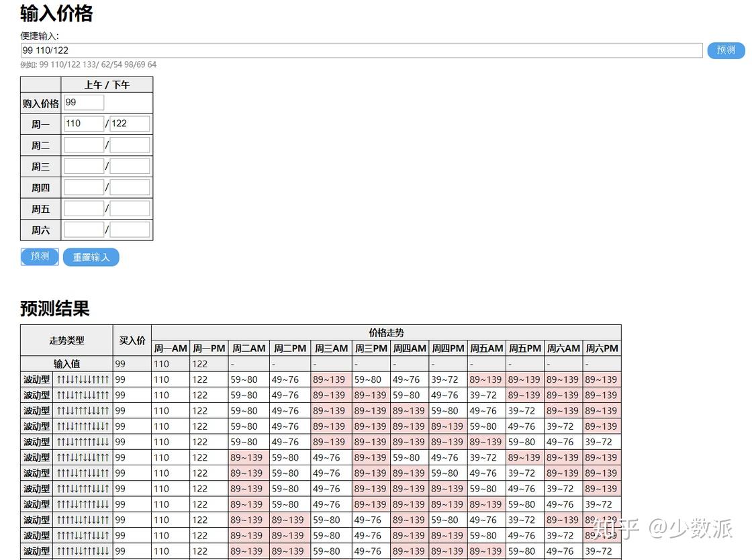The width and height of the screenshot is (752, 560).
Task: Click the 重置输入 button
Action: [91, 257]
